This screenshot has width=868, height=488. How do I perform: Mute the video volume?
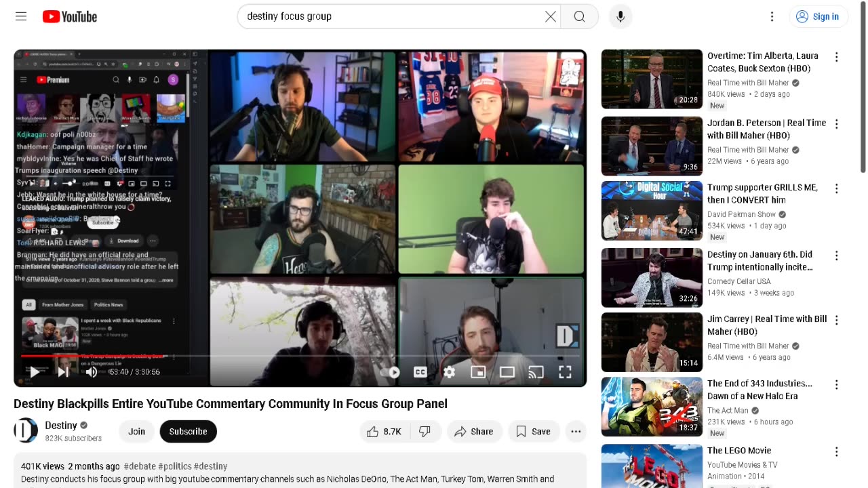click(92, 371)
